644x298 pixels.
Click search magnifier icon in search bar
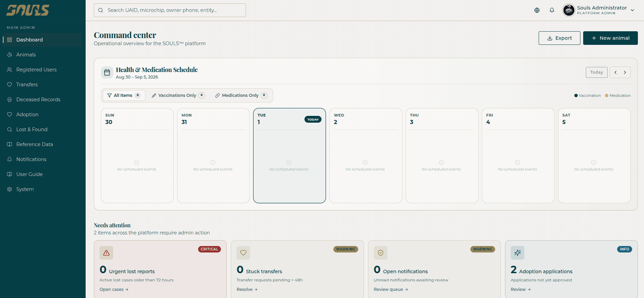(x=101, y=10)
